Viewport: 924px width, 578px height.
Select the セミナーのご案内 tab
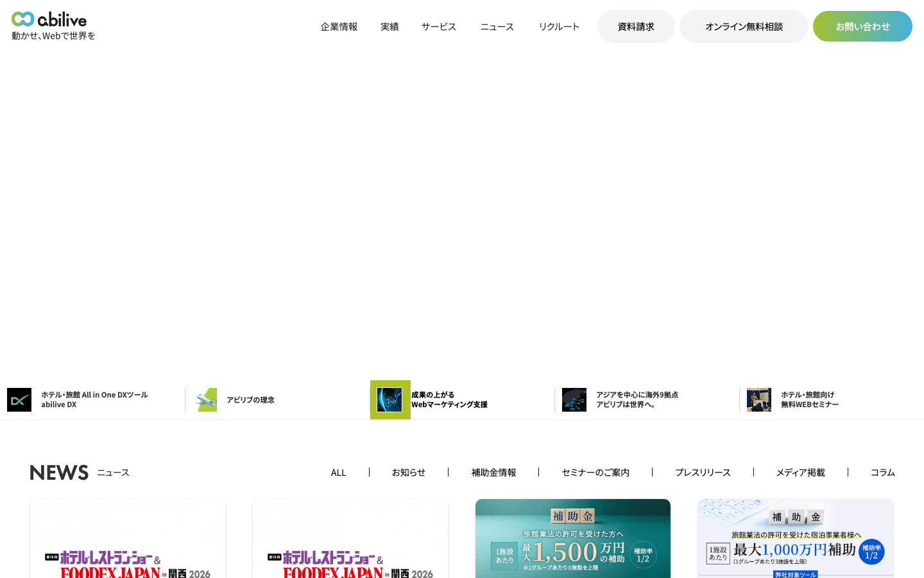coord(595,472)
